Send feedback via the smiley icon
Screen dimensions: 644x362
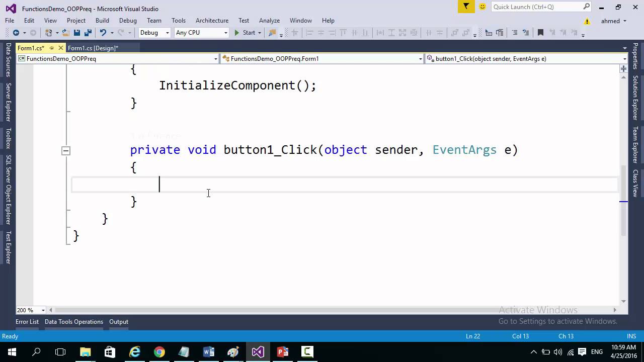(x=482, y=7)
